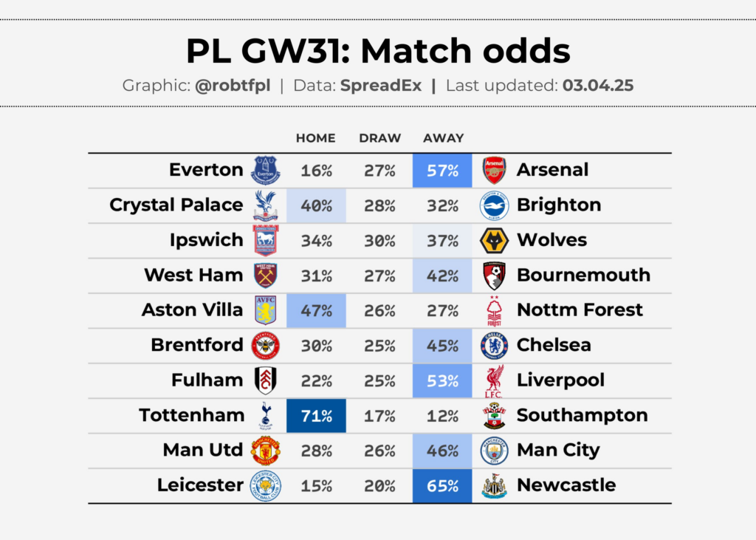The image size is (756, 540).
Task: Select the Liverpool liver bird crest
Action: (494, 380)
